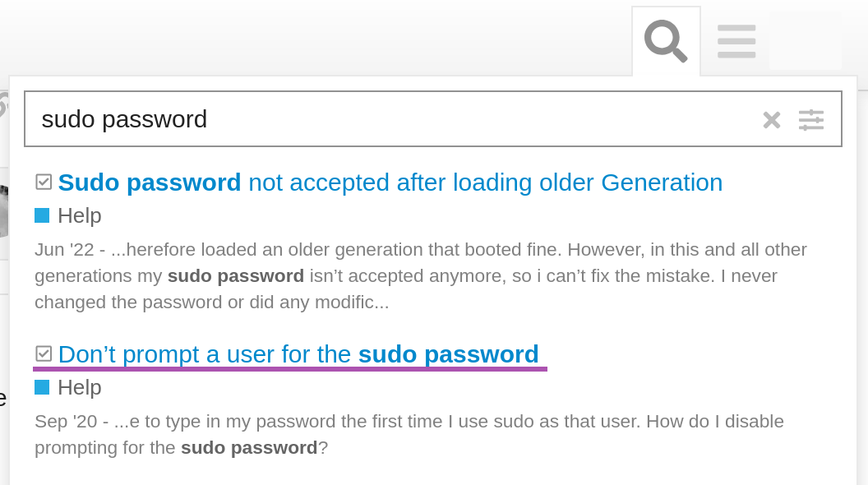Select "Help" category label under first result
The width and height of the screenshot is (868, 485).
[80, 215]
